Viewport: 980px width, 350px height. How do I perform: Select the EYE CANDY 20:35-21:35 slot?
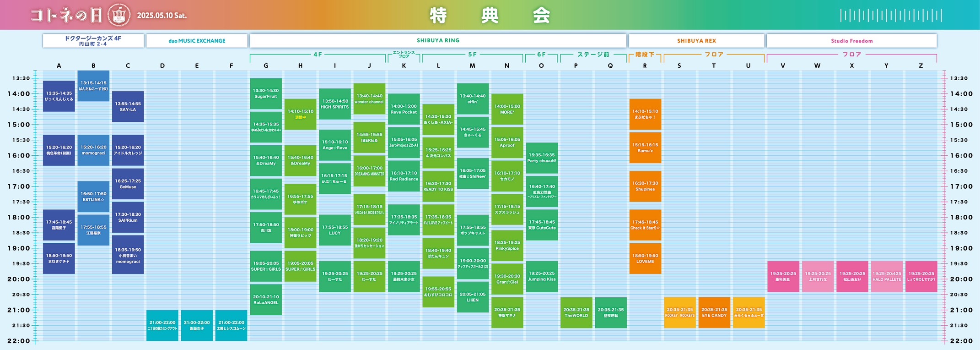(x=714, y=312)
